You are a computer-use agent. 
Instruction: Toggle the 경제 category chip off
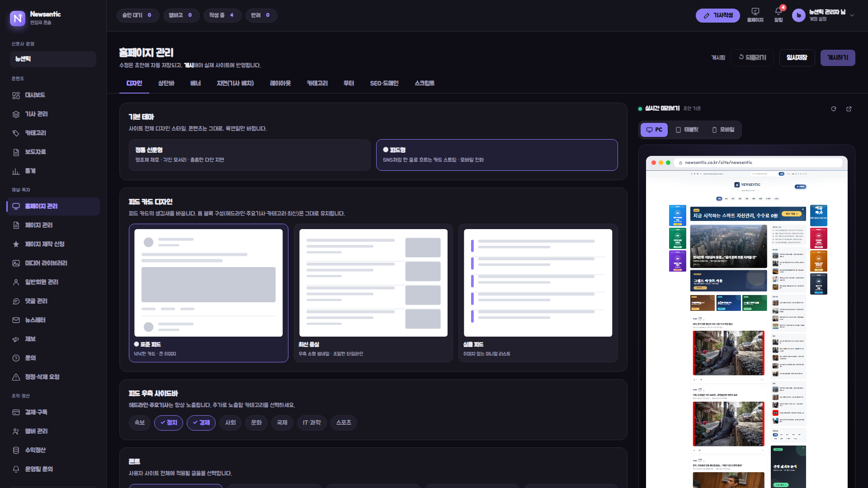coord(201,423)
